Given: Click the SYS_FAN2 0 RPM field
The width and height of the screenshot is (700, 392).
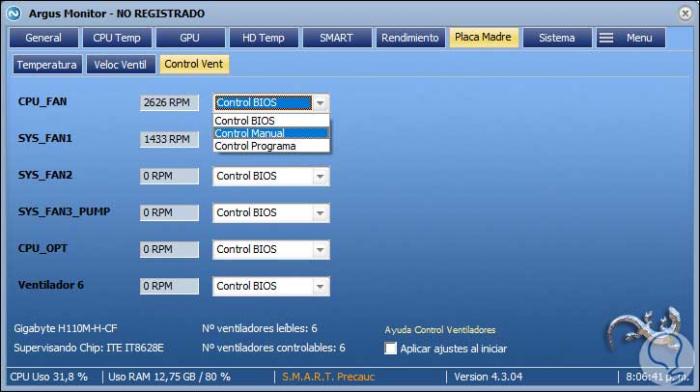Looking at the screenshot, I should click(x=169, y=176).
